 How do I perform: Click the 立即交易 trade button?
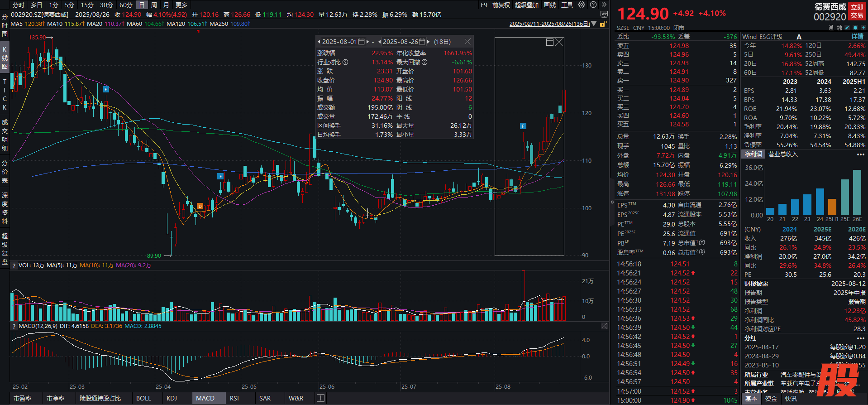[857, 11]
